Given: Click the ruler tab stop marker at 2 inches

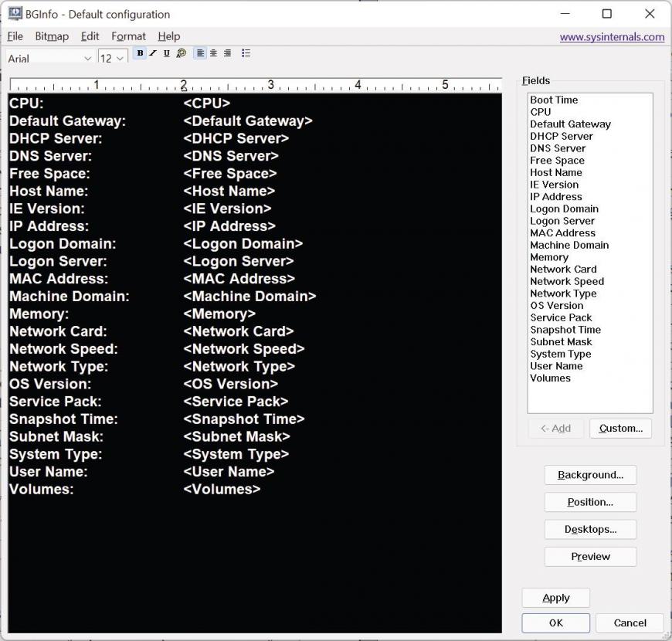Looking at the screenshot, I should (184, 89).
